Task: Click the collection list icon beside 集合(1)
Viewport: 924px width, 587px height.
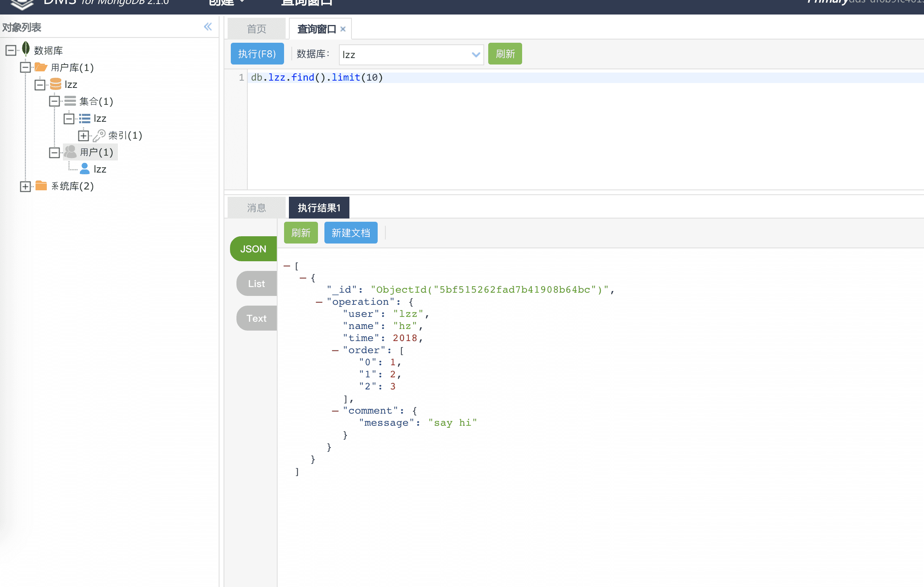Action: click(70, 101)
